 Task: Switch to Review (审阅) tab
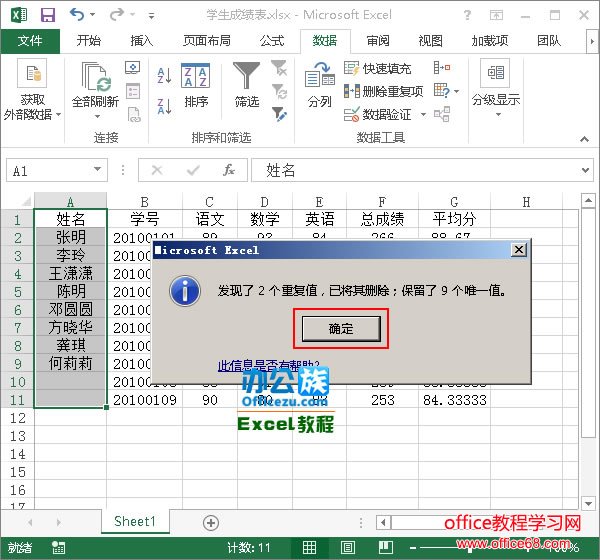click(x=378, y=41)
